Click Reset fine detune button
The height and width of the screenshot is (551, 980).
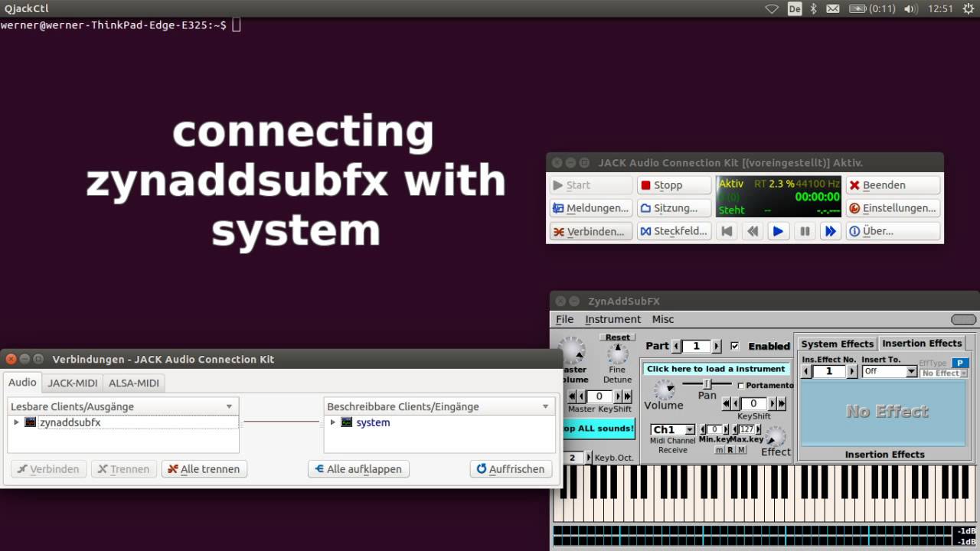617,337
